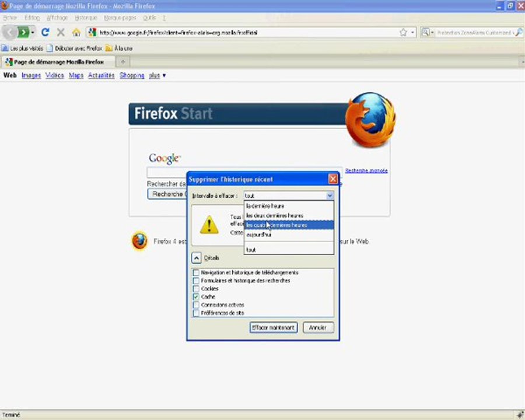Image resolution: width=525 pixels, height=420 pixels.
Task: Follow the Actualités link
Action: click(101, 75)
